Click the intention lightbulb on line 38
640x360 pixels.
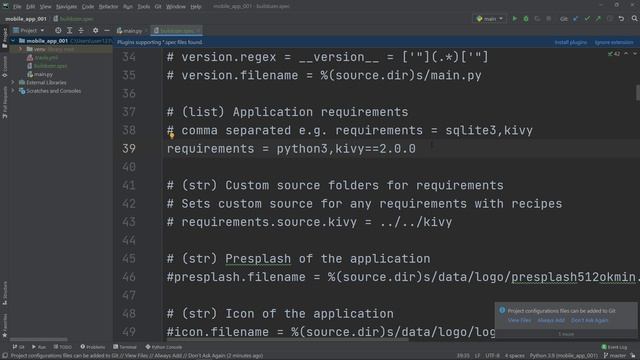click(171, 136)
